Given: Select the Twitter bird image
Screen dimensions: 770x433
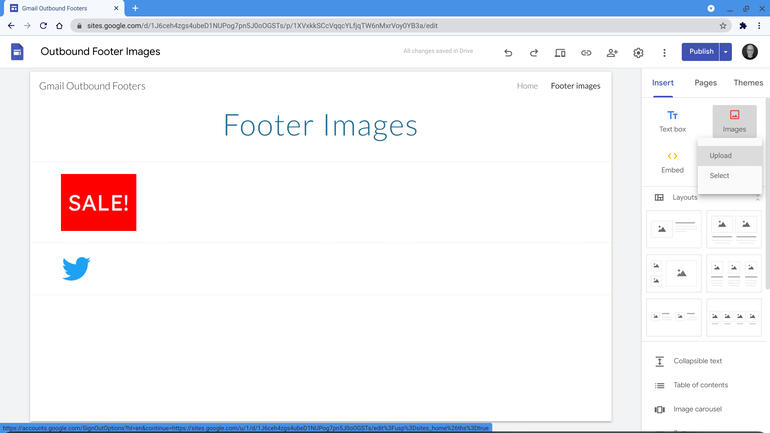Looking at the screenshot, I should pos(76,269).
